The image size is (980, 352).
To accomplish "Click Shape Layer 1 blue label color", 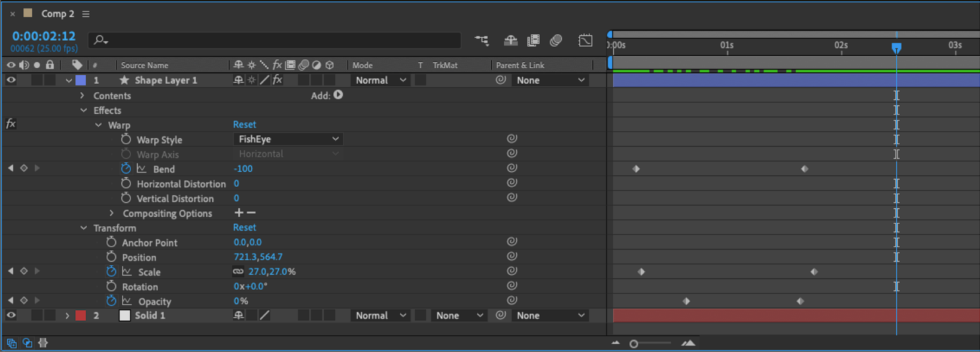I will (x=81, y=80).
